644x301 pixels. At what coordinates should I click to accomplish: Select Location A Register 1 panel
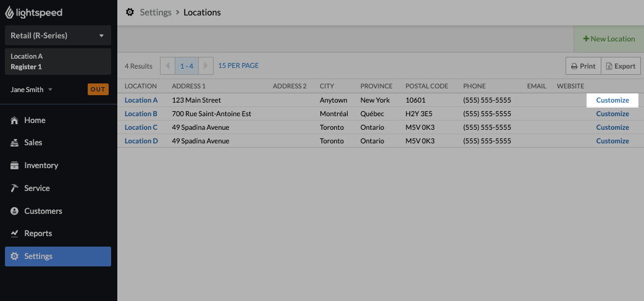pos(58,62)
